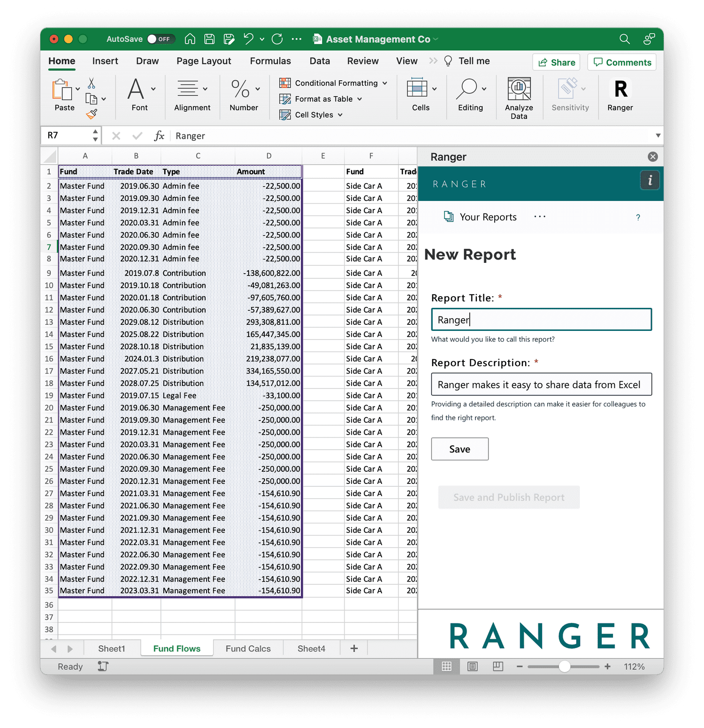Click the Format as Table icon

[x=321, y=99]
